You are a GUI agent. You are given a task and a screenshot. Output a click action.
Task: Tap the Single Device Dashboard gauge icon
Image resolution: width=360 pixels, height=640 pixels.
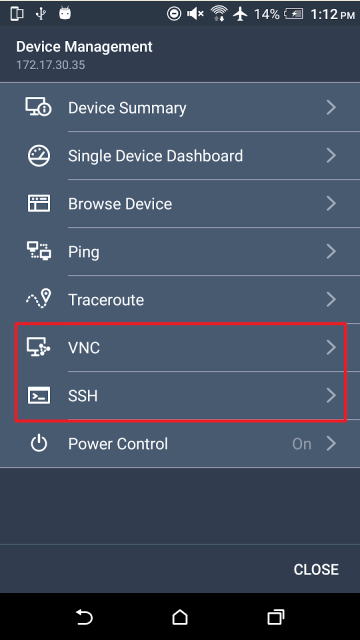39,156
